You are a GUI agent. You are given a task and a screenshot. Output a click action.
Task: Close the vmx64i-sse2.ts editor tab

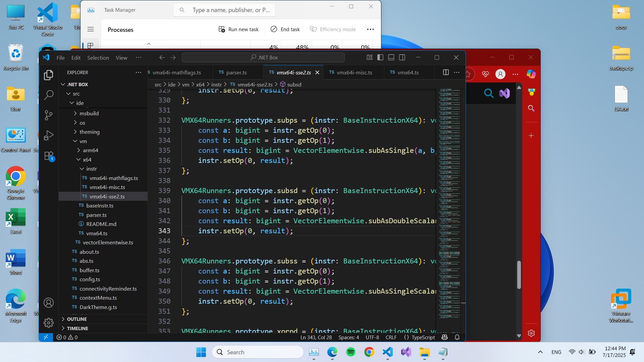[317, 72]
